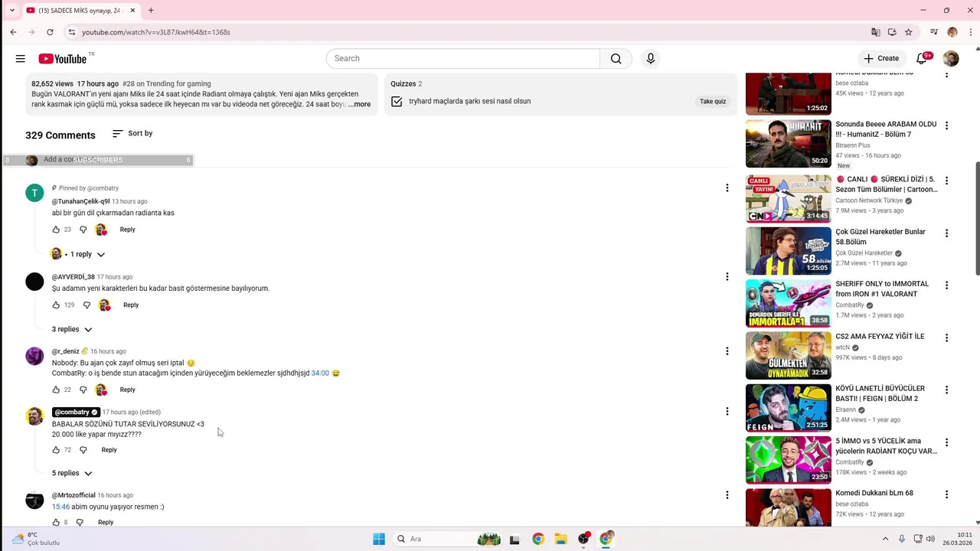
Task: Like the comment by @AYVERDİ_38
Action: [x=56, y=305]
